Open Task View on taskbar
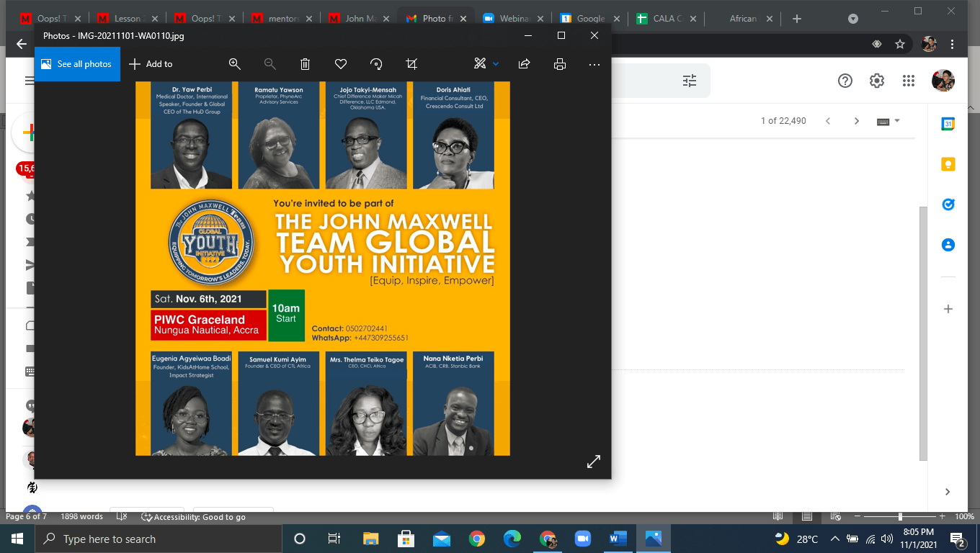The image size is (980, 553). [334, 539]
